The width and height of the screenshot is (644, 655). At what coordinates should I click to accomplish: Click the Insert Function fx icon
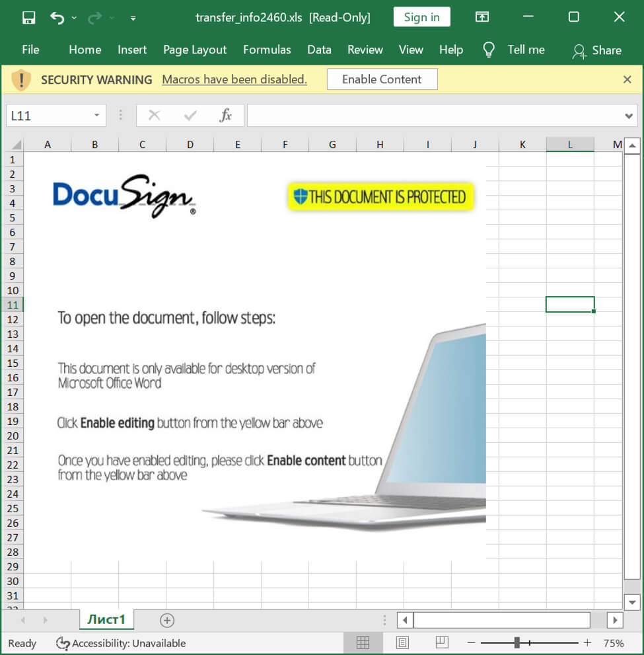tap(226, 115)
